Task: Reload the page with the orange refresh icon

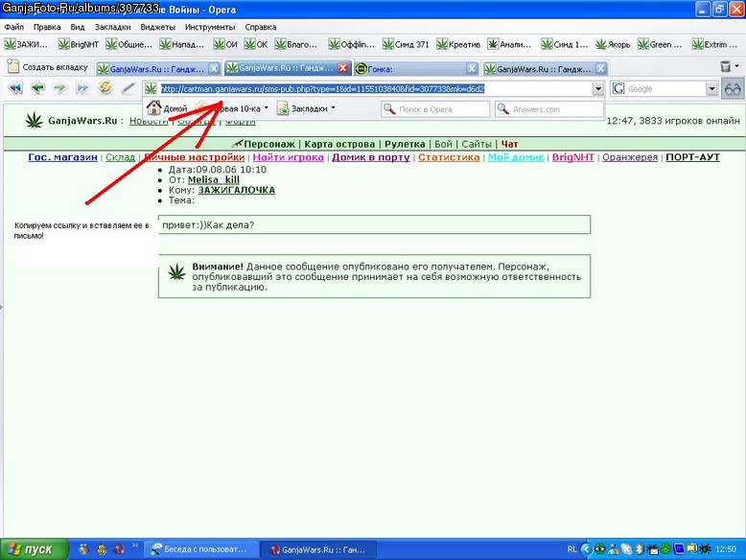Action: click(105, 87)
